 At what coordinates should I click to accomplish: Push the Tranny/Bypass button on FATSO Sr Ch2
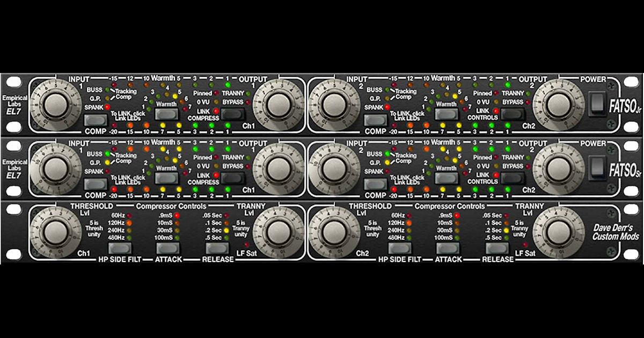click(513, 178)
